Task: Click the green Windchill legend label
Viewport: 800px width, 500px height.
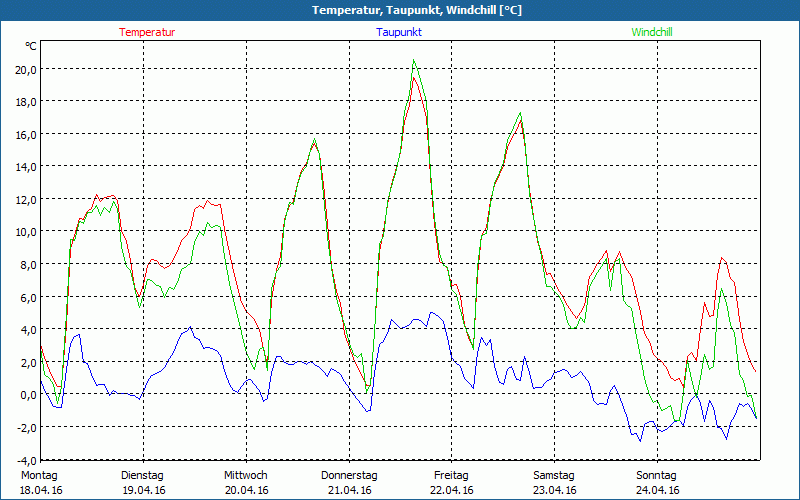Action: [x=652, y=32]
